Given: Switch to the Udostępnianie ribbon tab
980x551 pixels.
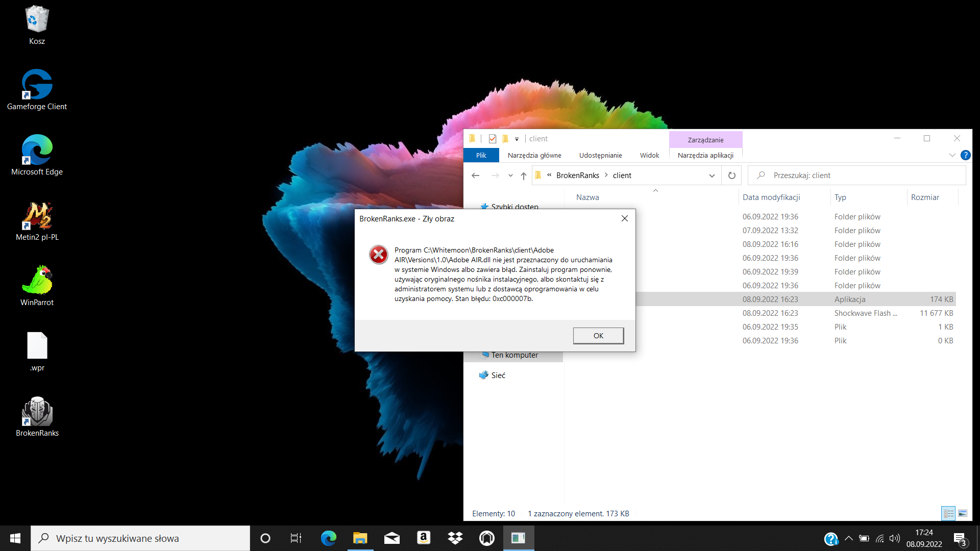Looking at the screenshot, I should point(600,155).
